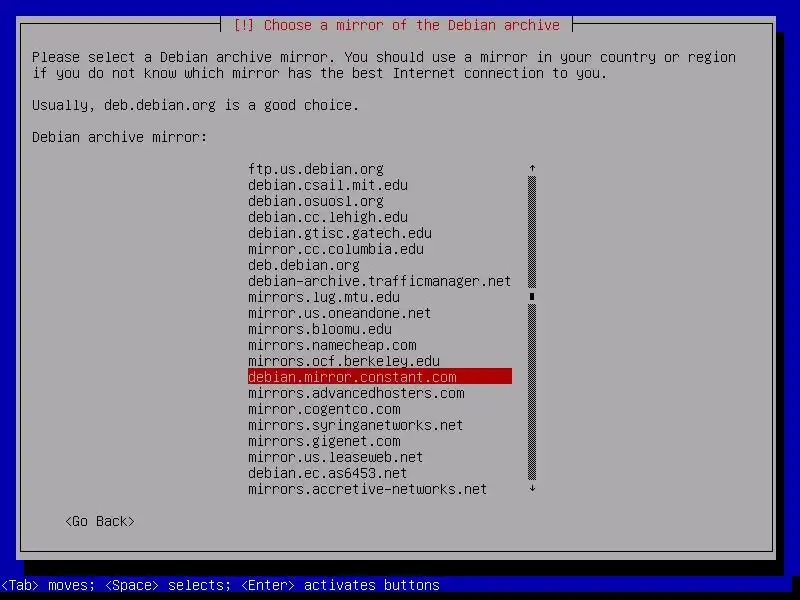Choose mirror.us.oneandone.net mirror

coord(339,313)
